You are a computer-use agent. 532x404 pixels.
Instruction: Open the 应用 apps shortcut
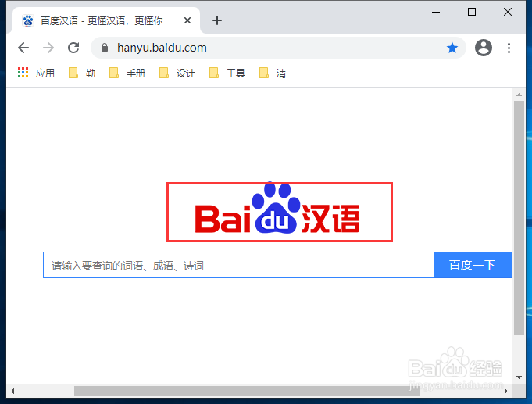pyautogui.click(x=36, y=73)
